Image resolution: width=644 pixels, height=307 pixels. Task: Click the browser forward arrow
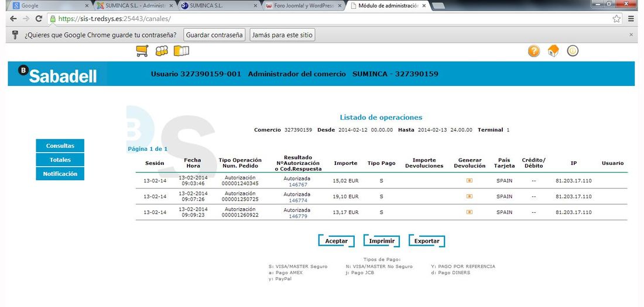26,19
